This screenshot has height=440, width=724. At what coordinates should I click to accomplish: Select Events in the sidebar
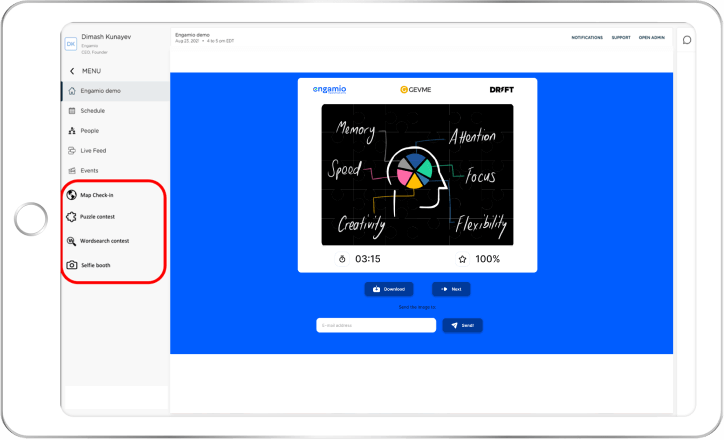tap(89, 171)
